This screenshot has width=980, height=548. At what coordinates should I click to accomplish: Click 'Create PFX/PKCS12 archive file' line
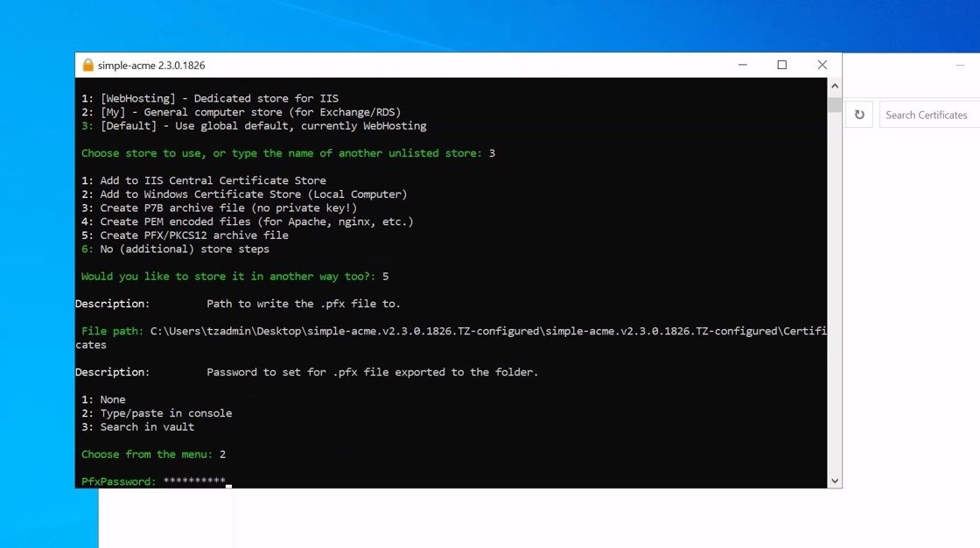tap(185, 235)
